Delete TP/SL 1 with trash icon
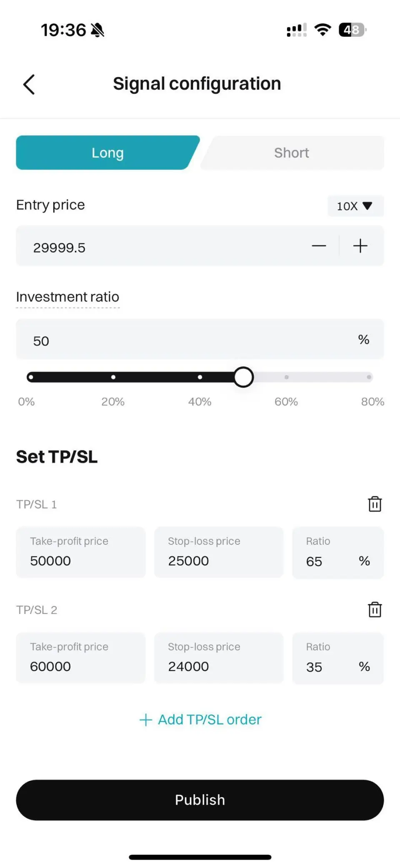Screen dimensions: 400x868 (375, 504)
